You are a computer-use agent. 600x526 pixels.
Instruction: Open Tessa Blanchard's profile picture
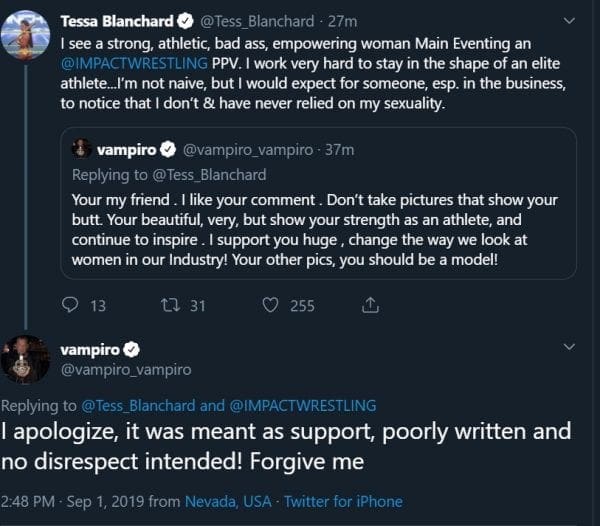point(27,35)
